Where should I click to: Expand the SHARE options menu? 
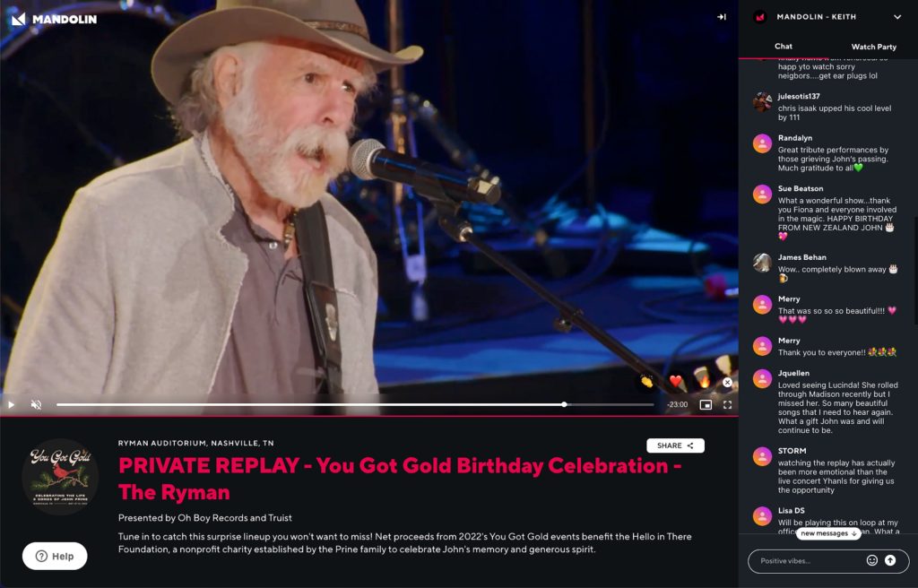[674, 445]
